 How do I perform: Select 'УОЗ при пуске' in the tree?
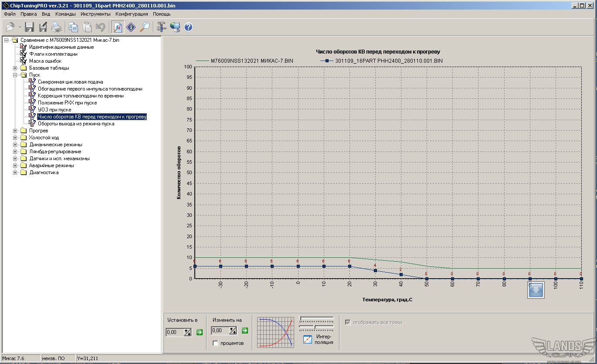[x=54, y=110]
